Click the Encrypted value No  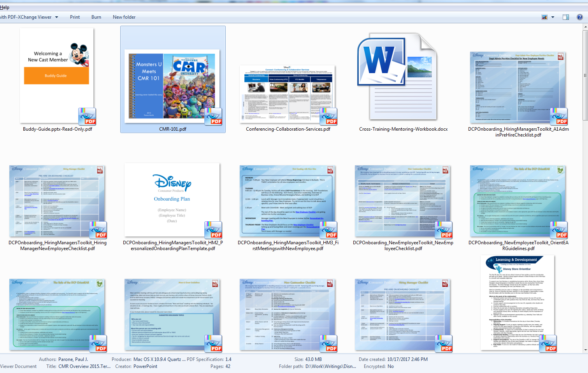click(x=390, y=366)
